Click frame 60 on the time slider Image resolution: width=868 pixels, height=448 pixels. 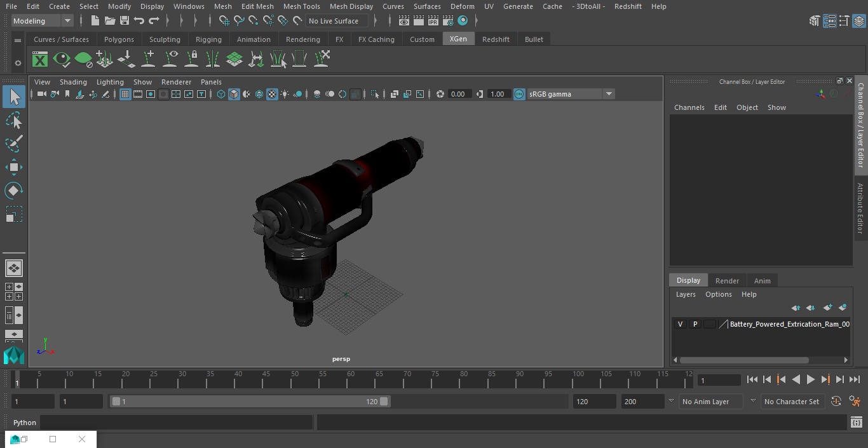[351, 379]
